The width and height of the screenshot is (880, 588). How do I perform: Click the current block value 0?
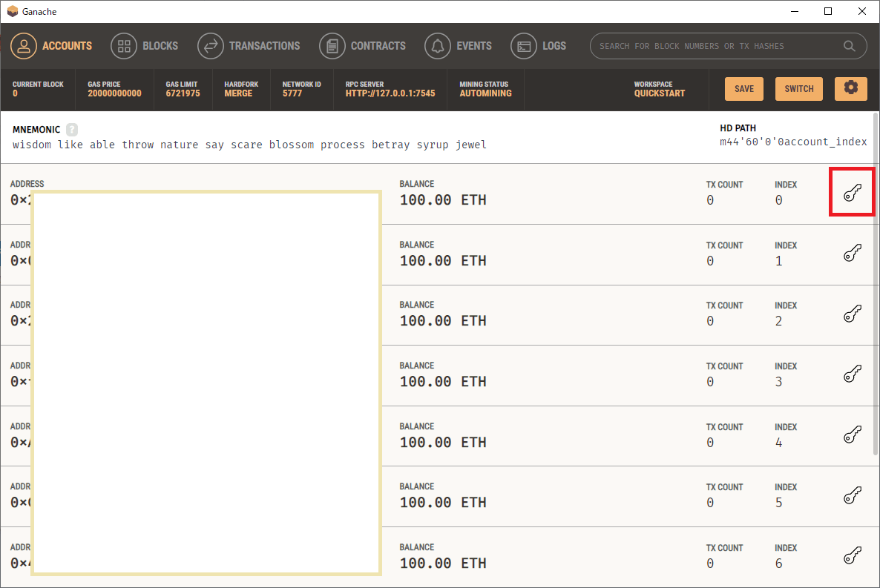coord(15,93)
